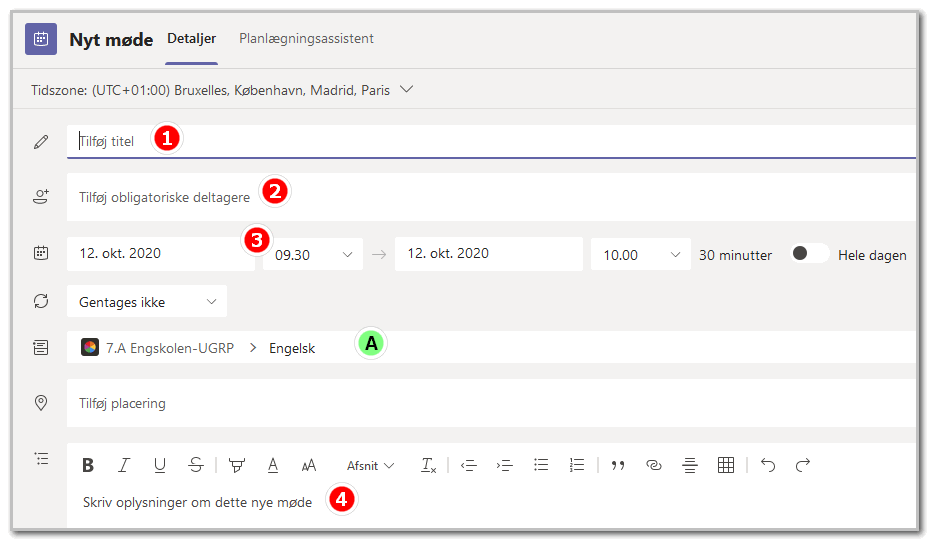
Task: Open the Afsnit paragraph style dropdown
Action: pyautogui.click(x=370, y=466)
